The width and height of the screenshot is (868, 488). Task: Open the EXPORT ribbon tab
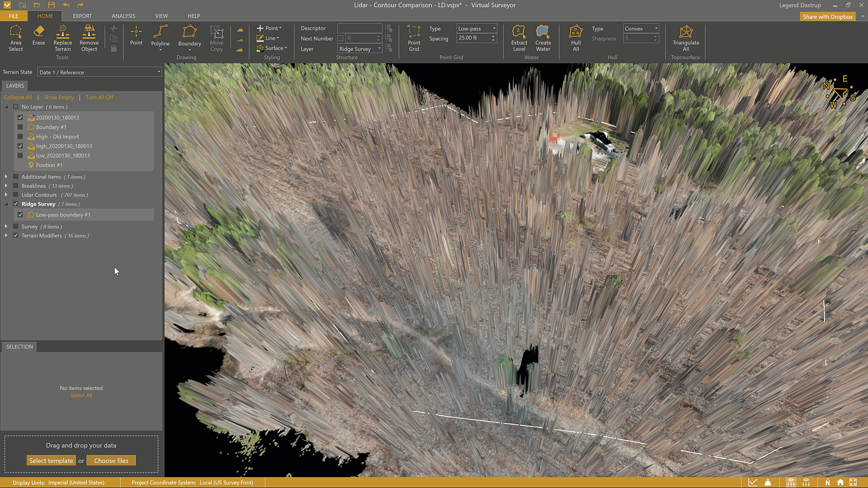pos(82,16)
